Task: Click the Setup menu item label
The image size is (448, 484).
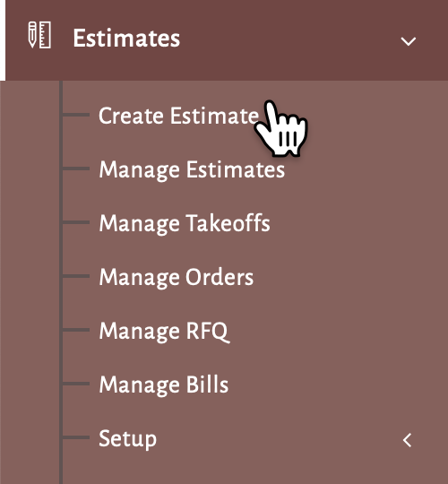Action: [127, 439]
